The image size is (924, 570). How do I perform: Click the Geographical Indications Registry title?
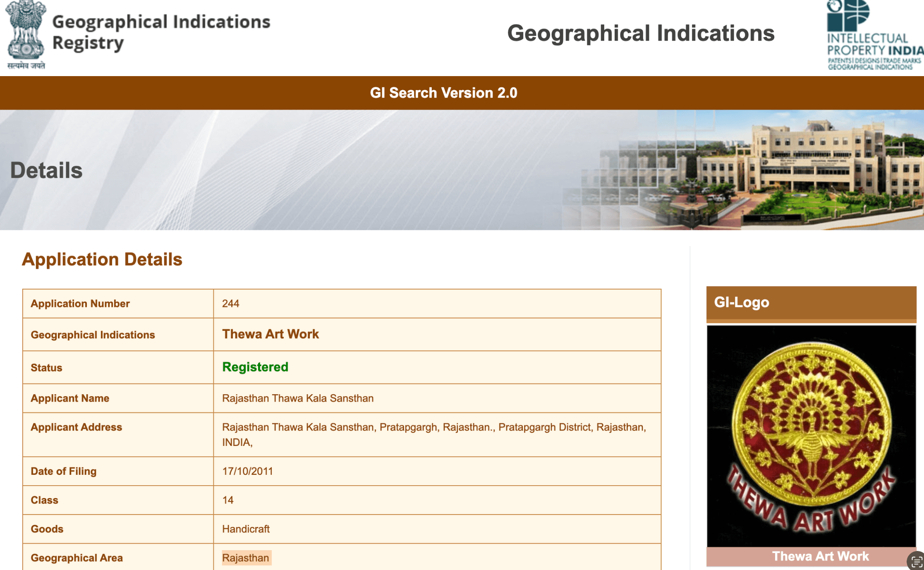161,32
